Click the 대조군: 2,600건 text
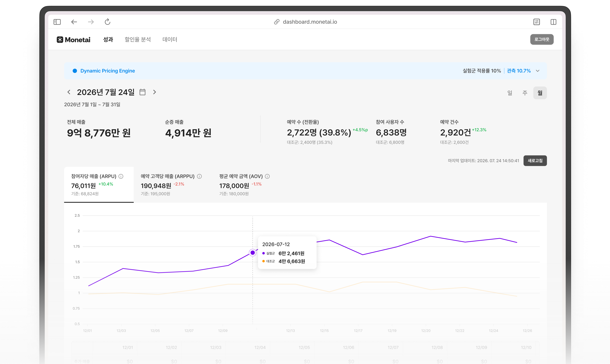 click(454, 142)
